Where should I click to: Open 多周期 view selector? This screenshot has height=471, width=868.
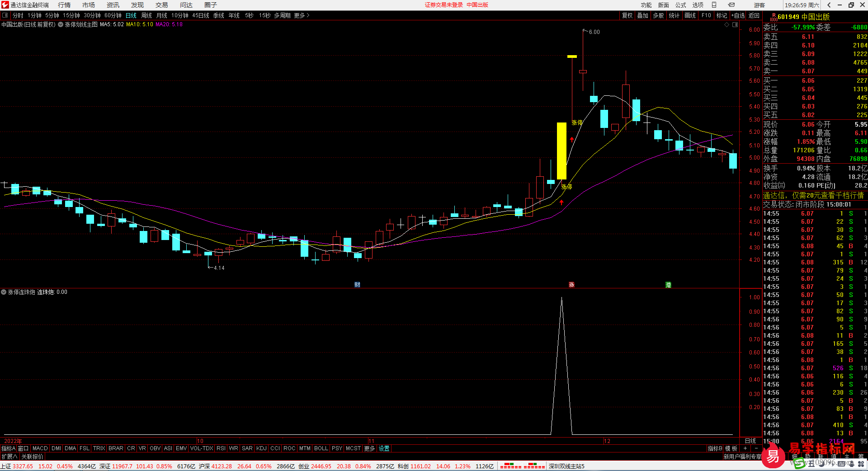click(x=282, y=15)
